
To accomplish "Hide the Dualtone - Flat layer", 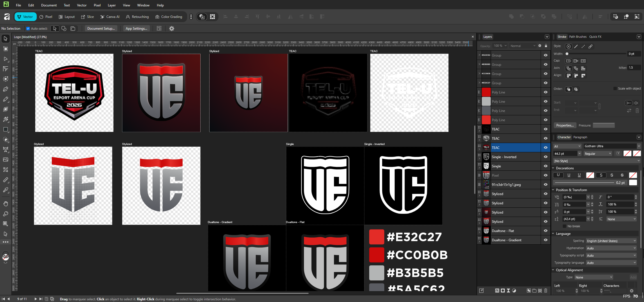I will (546, 231).
